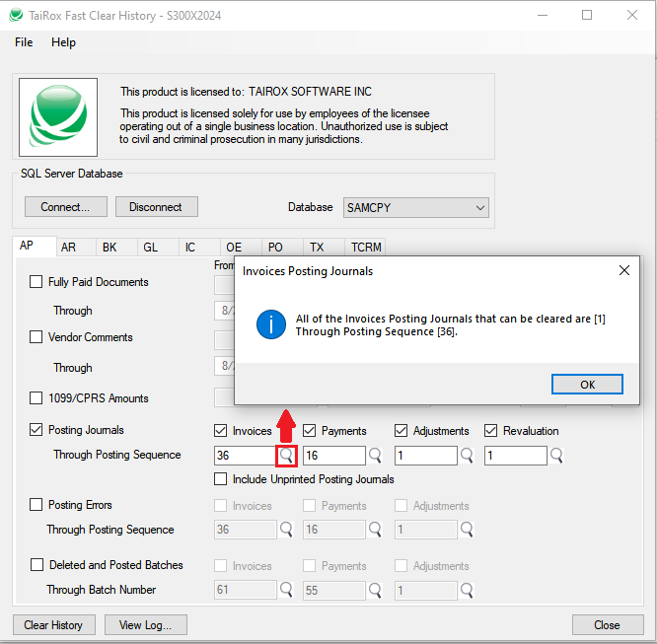Click Batch Number Payments magnifier icon

376,590
